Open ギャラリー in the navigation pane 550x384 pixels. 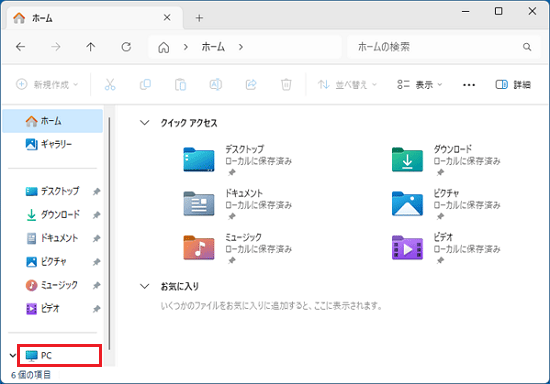53,144
